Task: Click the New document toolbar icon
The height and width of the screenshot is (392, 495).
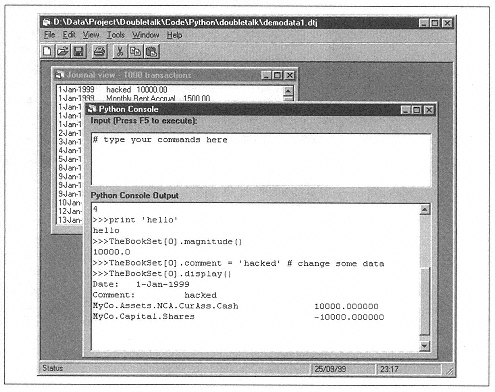Action: click(47, 51)
